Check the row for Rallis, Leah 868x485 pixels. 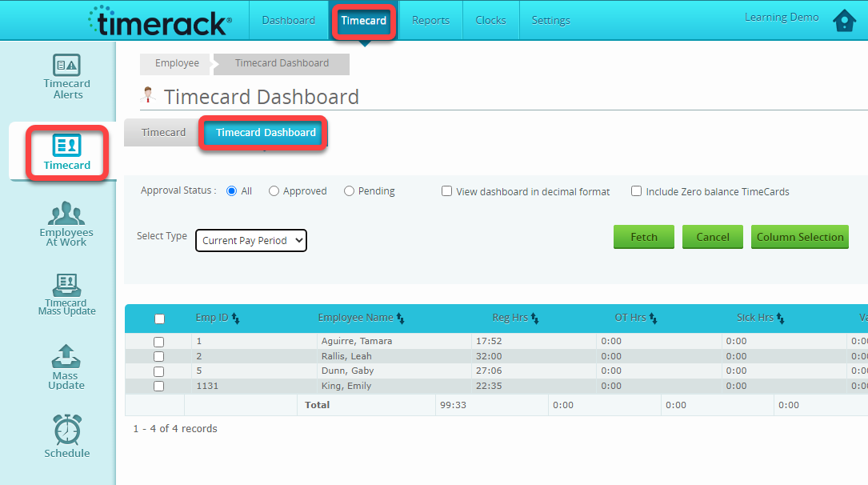tap(158, 355)
